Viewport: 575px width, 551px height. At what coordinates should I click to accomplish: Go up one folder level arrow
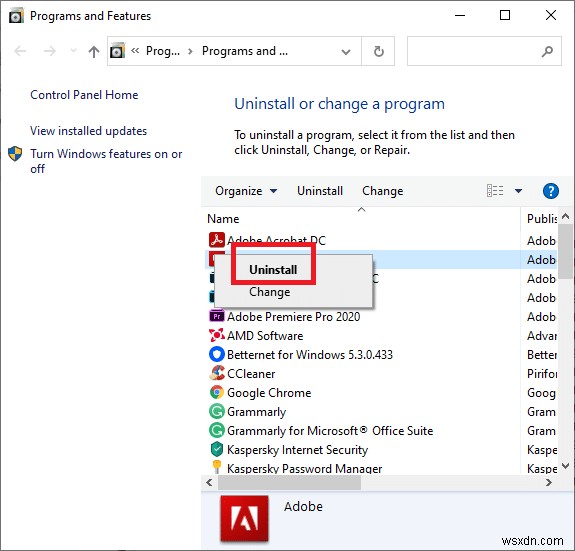pos(94,51)
